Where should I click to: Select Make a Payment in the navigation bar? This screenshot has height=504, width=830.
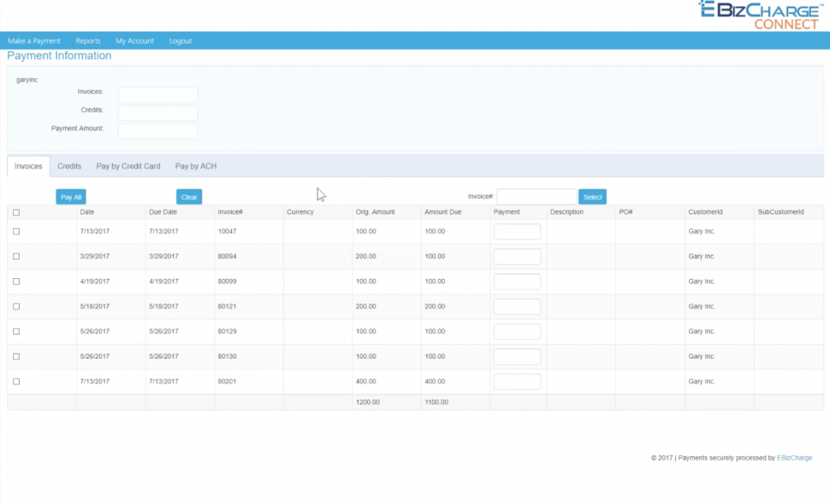coord(33,40)
